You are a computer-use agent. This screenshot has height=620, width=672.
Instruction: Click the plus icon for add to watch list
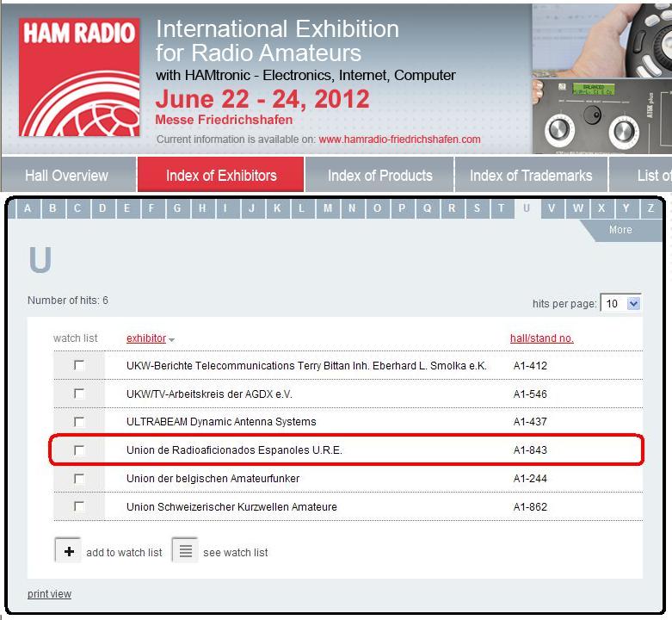[69, 552]
